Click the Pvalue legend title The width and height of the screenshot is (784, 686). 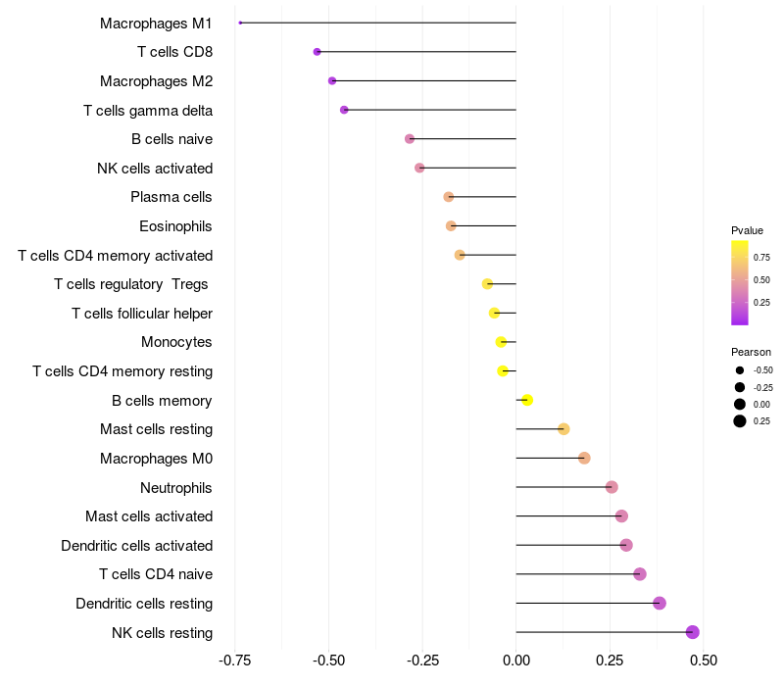(x=747, y=230)
